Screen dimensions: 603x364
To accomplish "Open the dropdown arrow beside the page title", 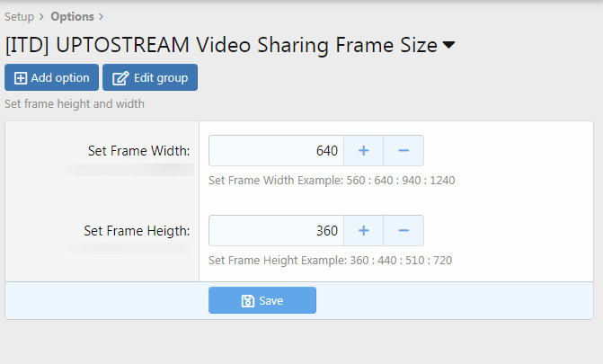I will (449, 44).
